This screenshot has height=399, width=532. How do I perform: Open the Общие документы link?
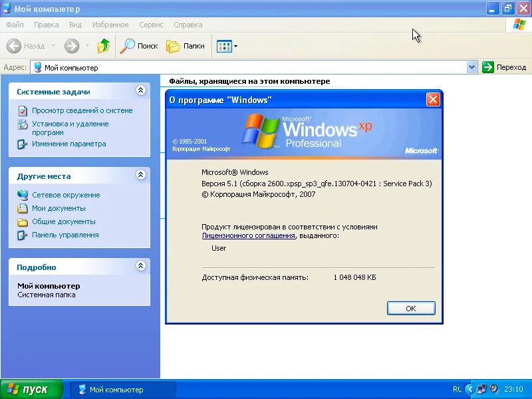click(x=64, y=221)
